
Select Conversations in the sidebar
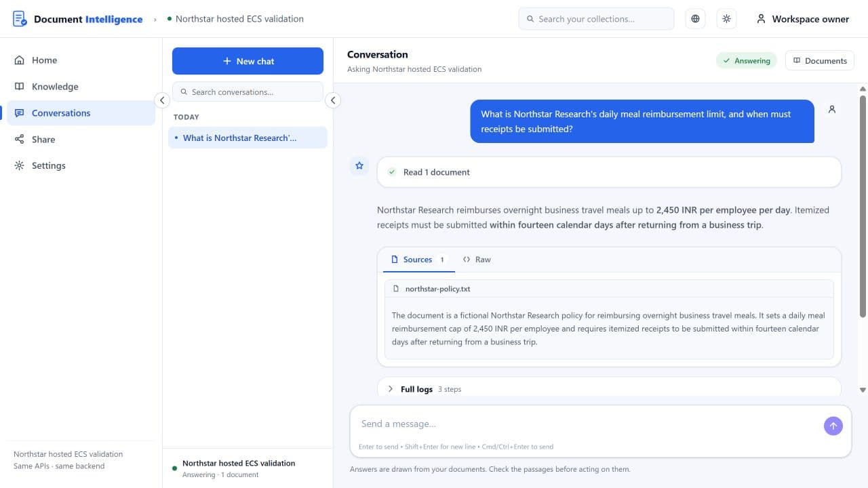[x=81, y=113]
